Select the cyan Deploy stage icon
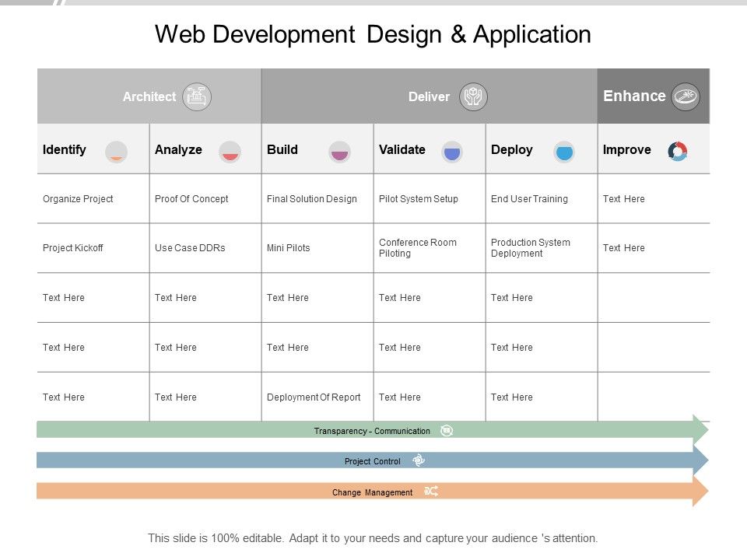The width and height of the screenshot is (747, 560). 564,152
